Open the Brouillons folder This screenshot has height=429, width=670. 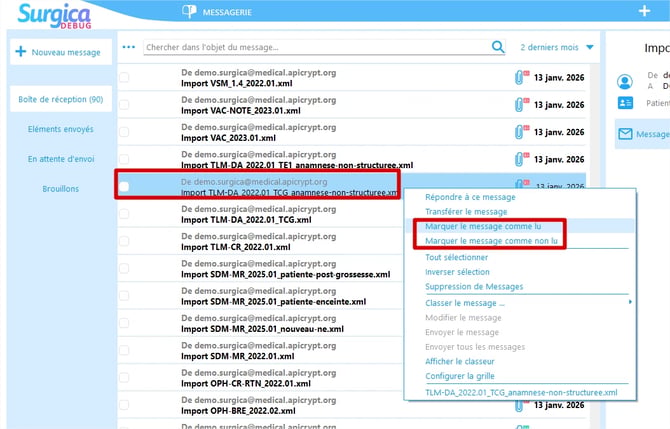pyautogui.click(x=61, y=188)
